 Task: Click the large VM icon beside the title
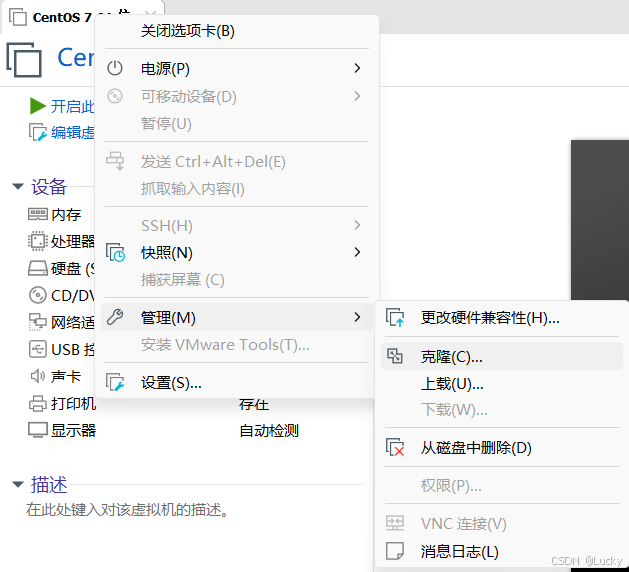(x=24, y=59)
